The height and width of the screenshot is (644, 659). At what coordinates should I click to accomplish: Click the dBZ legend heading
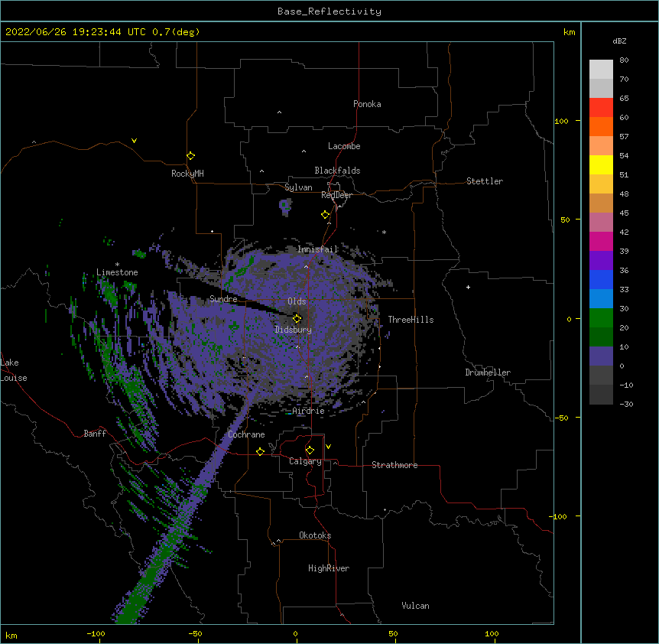[x=619, y=41]
